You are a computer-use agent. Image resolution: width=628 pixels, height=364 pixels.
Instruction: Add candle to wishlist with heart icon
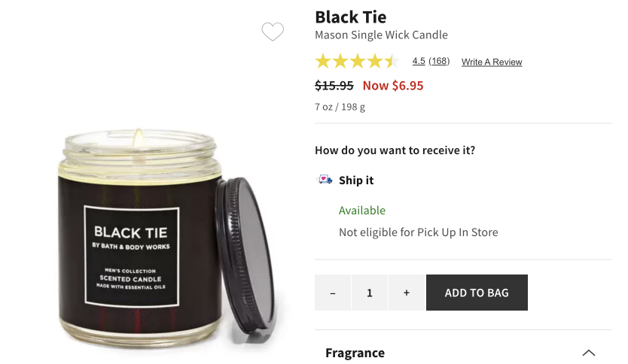273,32
